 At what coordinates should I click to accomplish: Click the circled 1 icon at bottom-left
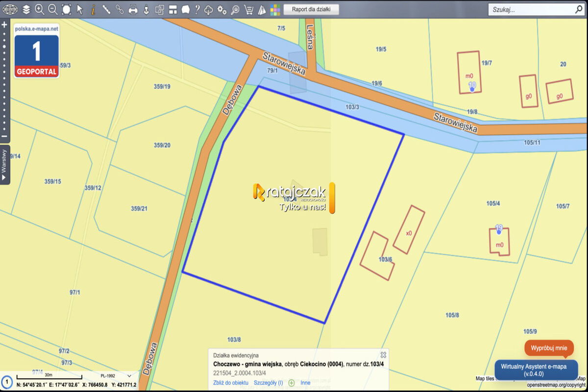point(7,381)
